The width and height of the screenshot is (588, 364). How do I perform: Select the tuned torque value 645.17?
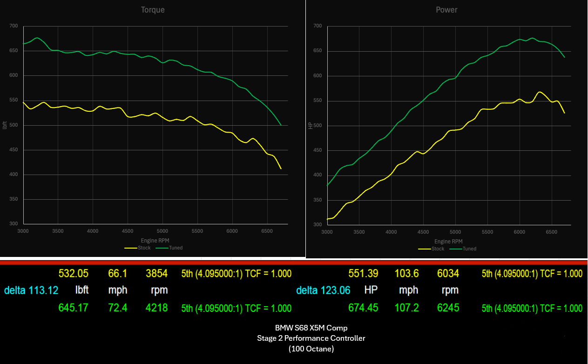click(74, 308)
